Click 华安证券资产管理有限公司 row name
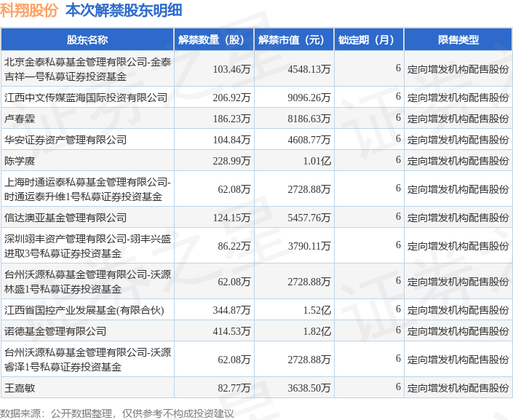 coord(65,140)
